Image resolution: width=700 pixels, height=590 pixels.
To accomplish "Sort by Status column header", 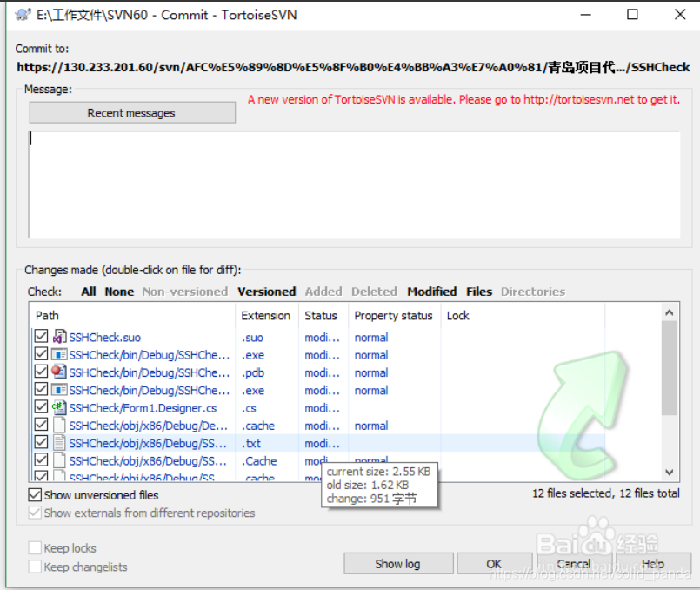I will (323, 315).
